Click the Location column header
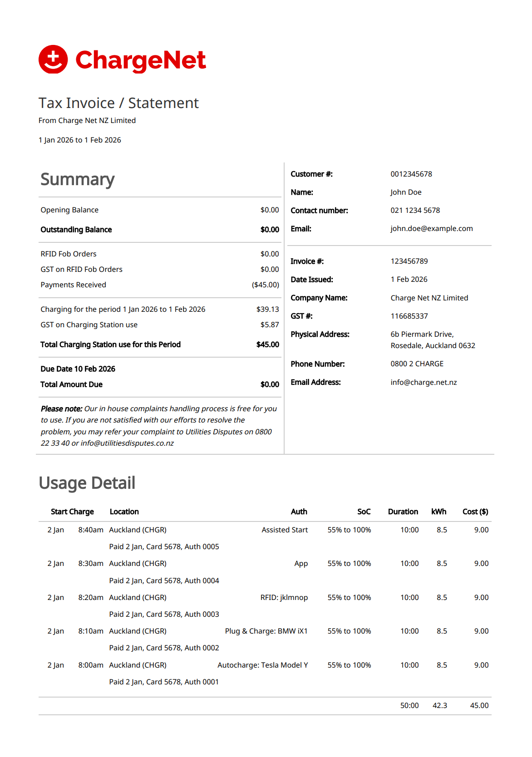This screenshot has height=757, width=532. pyautogui.click(x=124, y=512)
